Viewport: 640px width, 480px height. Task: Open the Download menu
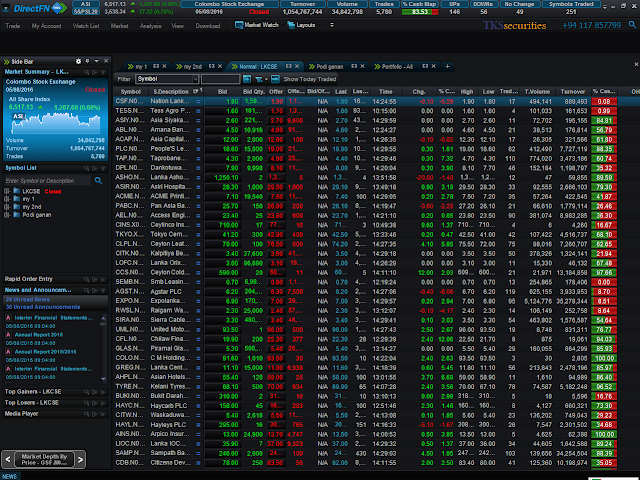[208, 26]
